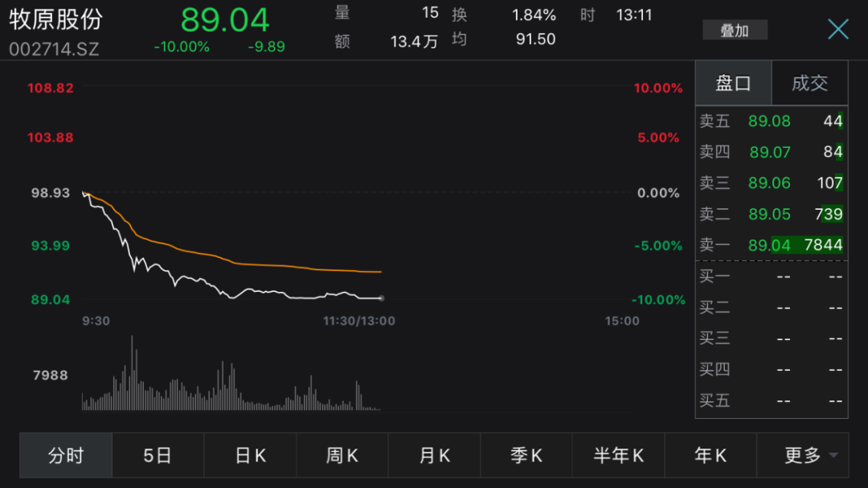The image size is (868, 488).
Task: Click the -9.89 price change value
Action: [x=266, y=47]
